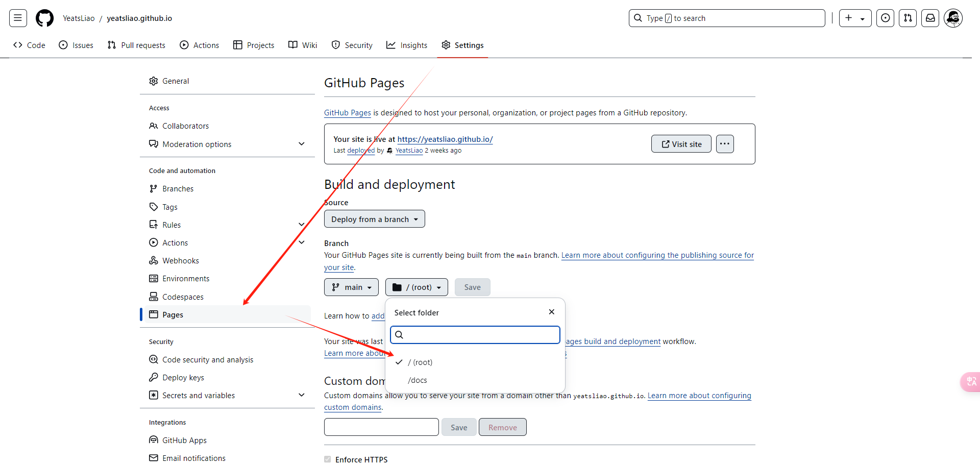Viewport: 980px width, 465px height.
Task: Switch to the Issues tab
Action: click(76, 45)
